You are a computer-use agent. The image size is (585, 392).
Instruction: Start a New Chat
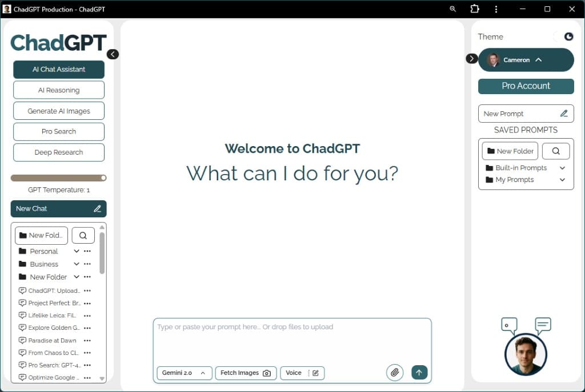point(59,209)
